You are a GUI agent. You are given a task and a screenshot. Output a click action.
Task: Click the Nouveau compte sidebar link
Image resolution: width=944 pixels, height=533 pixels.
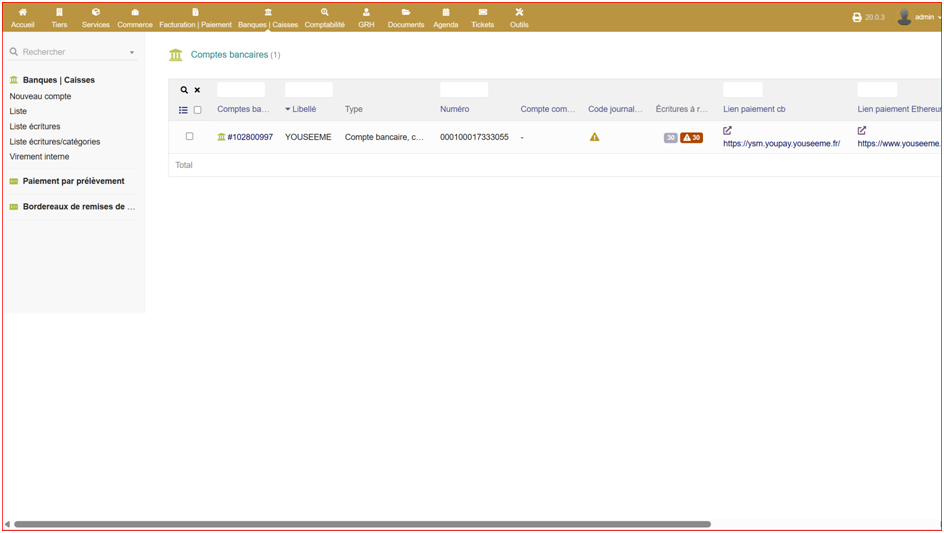point(40,96)
